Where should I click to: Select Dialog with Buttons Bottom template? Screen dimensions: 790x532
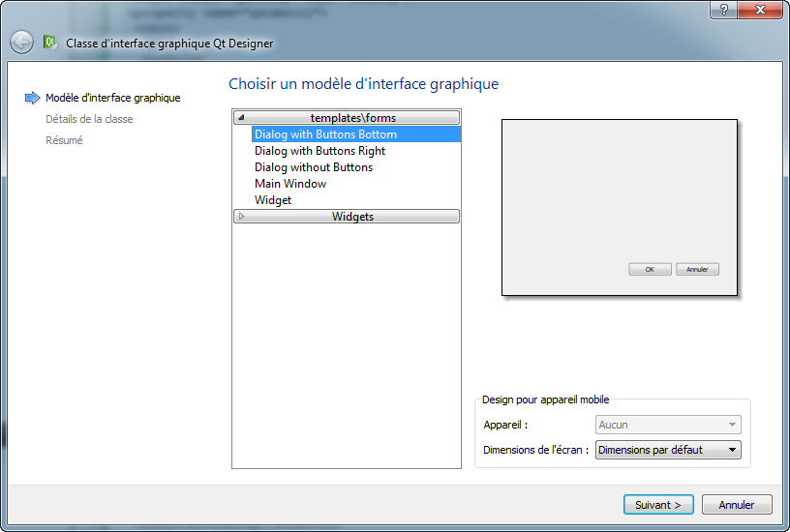pyautogui.click(x=325, y=134)
